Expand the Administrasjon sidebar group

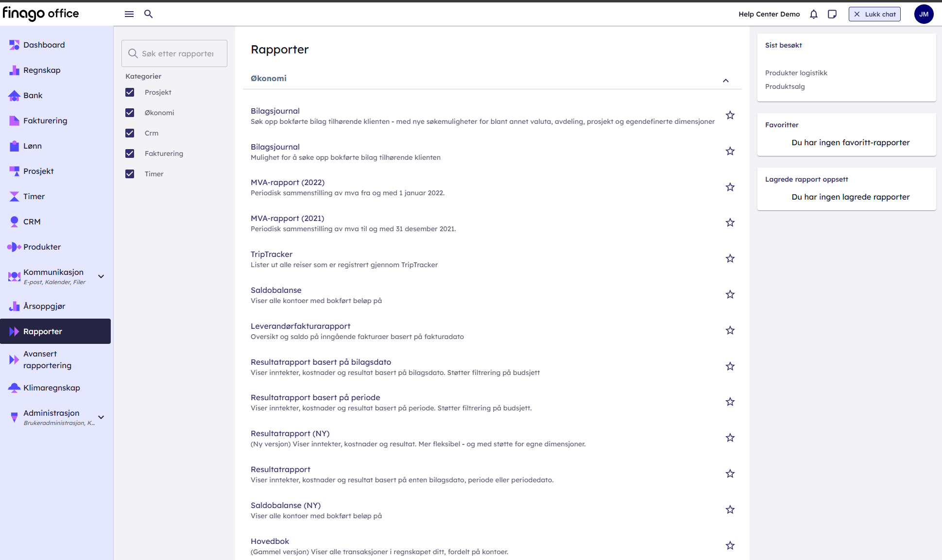pos(101,417)
